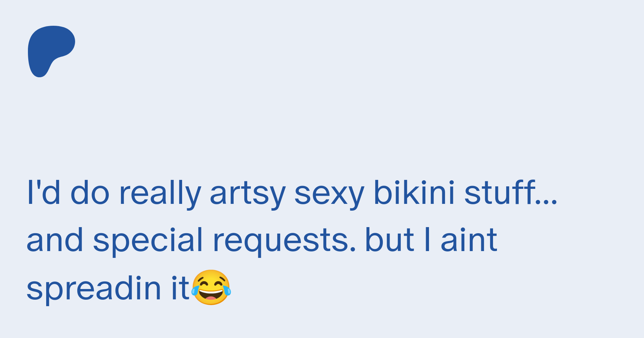Click the word "artsy" in the title
Viewport: 644px width, 338px height.
(248, 195)
